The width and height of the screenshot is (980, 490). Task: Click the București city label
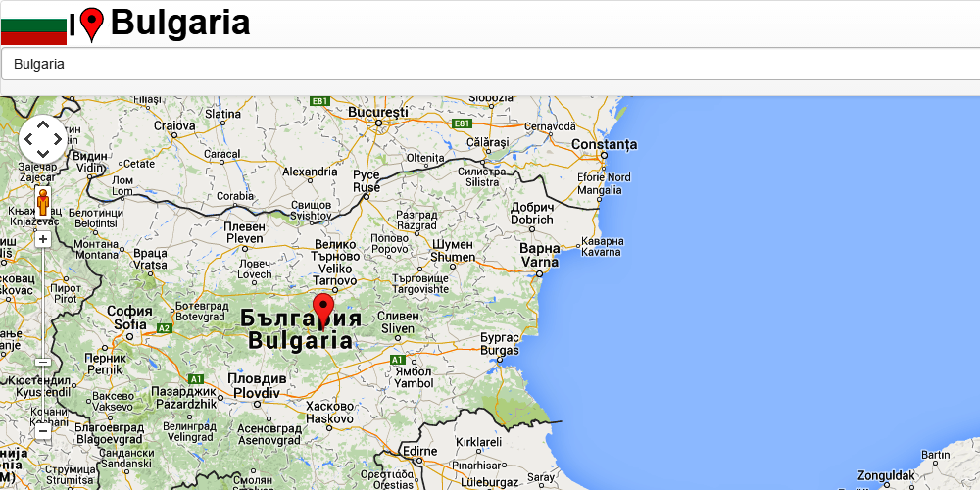(377, 112)
